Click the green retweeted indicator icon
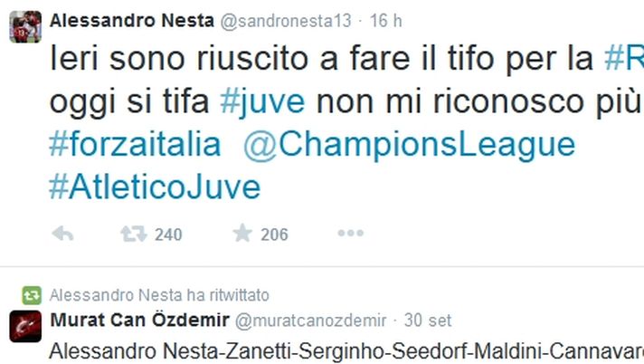This screenshot has height=364, width=644. point(32,295)
